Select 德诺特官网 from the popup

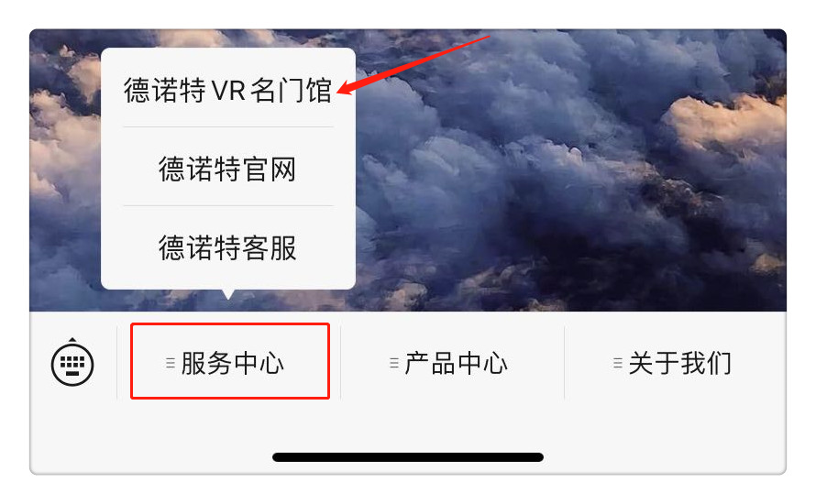228,169
